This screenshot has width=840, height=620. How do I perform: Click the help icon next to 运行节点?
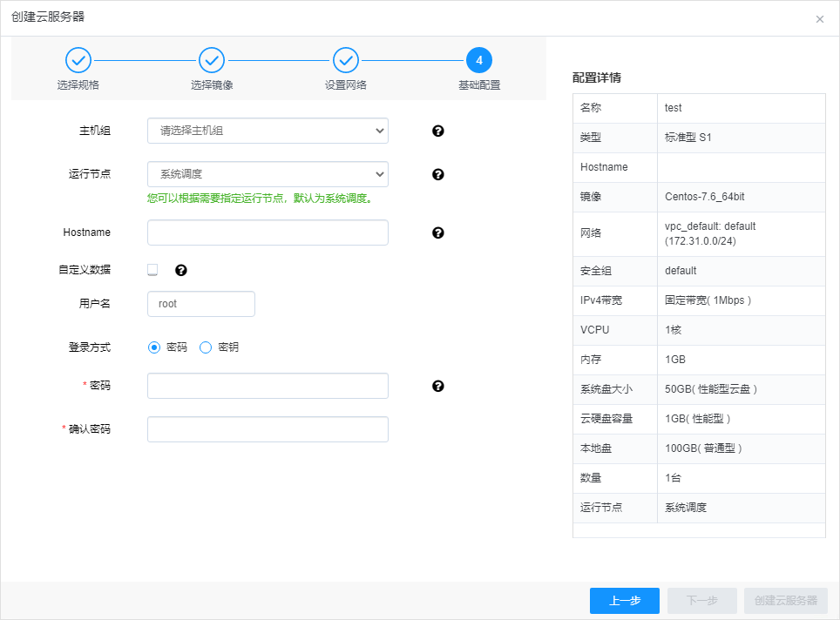pyautogui.click(x=437, y=174)
